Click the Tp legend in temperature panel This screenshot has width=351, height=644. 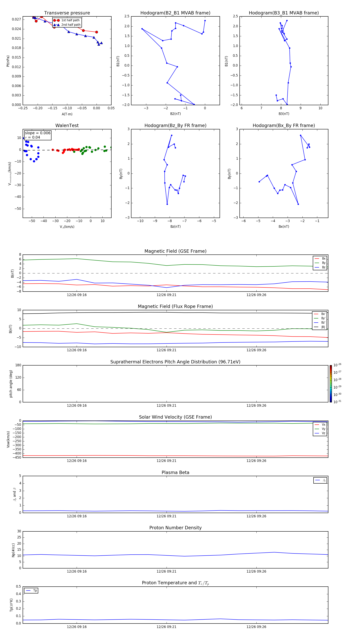(x=31, y=591)
